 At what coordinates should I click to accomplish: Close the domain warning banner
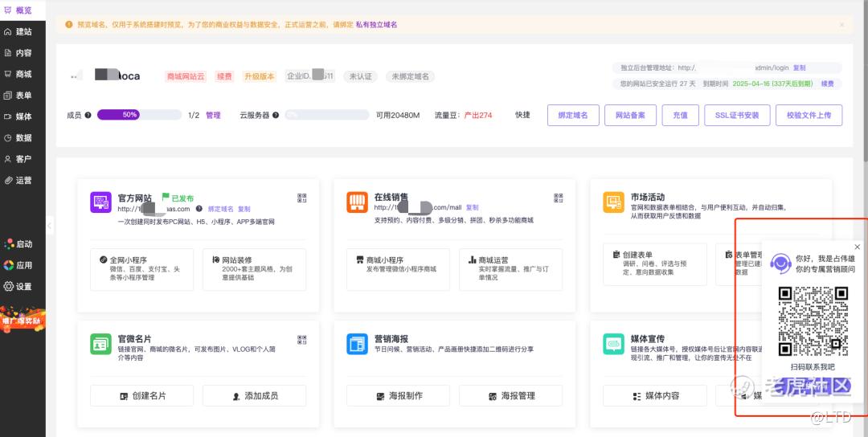841,25
